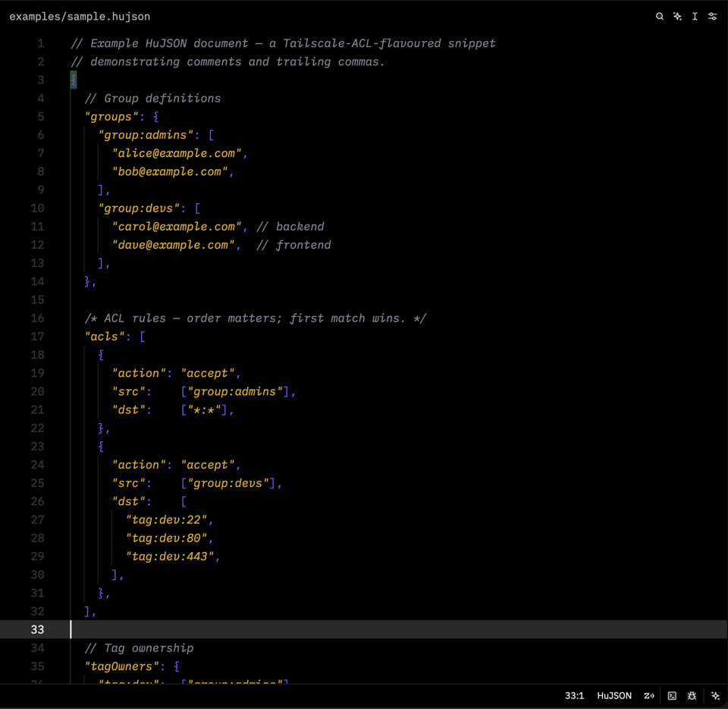Viewport: 728px width, 709px height.
Task: Click ["group:admins"] value on line 20
Action: pyautogui.click(x=235, y=391)
